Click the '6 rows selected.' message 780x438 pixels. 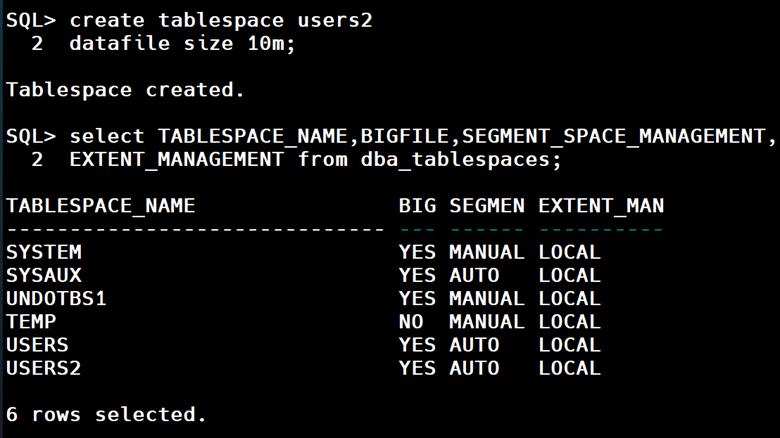(x=106, y=414)
